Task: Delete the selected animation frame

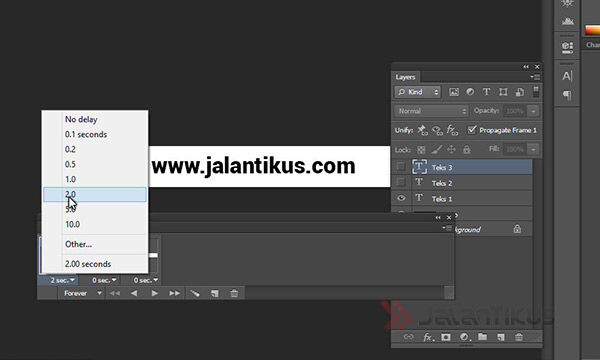Action: click(234, 293)
